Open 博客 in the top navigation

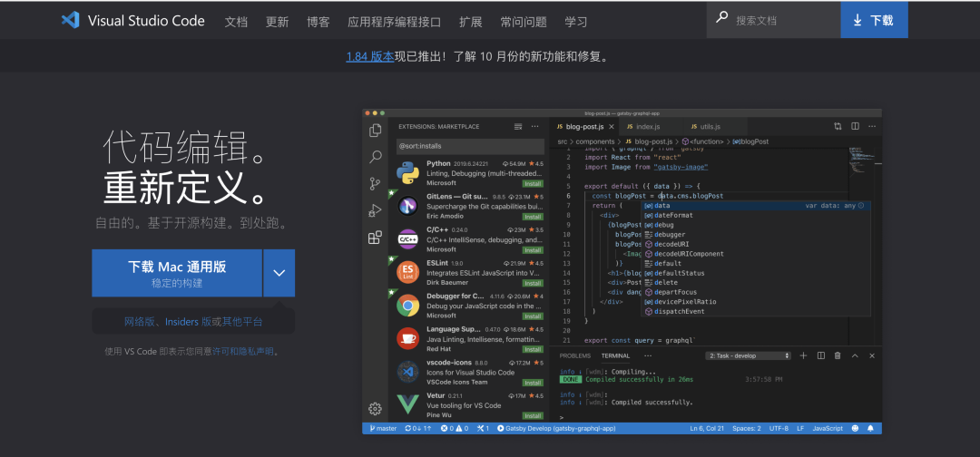318,22
